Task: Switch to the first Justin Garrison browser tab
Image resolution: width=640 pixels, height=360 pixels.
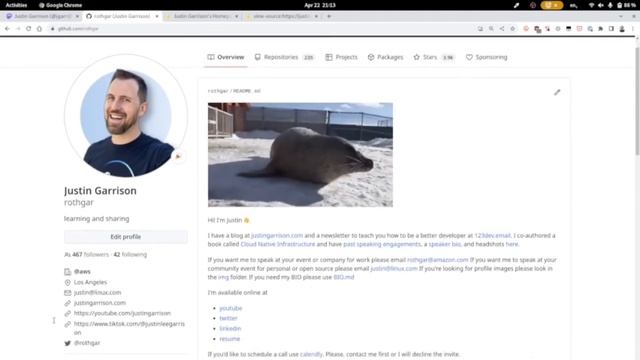Action: (x=43, y=16)
